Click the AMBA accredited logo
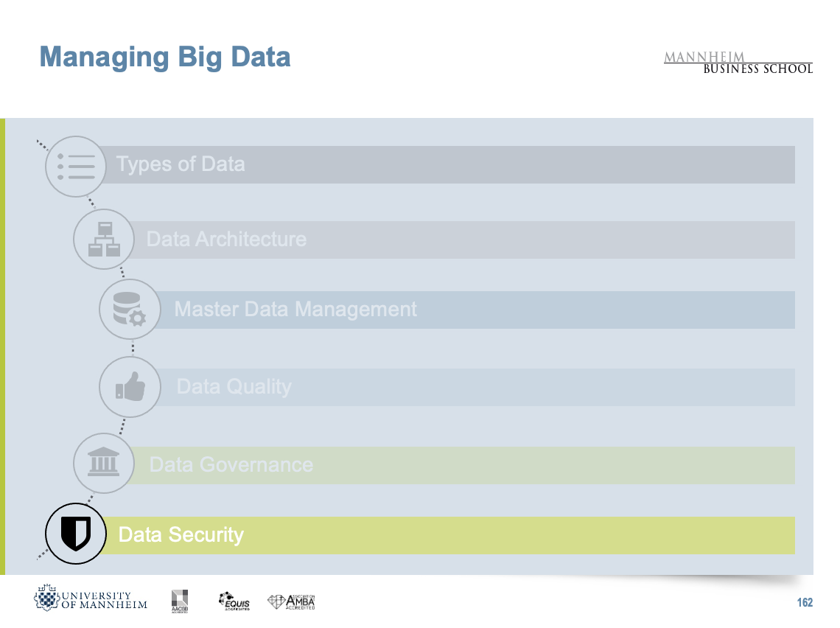The width and height of the screenshot is (840, 628). click(291, 601)
